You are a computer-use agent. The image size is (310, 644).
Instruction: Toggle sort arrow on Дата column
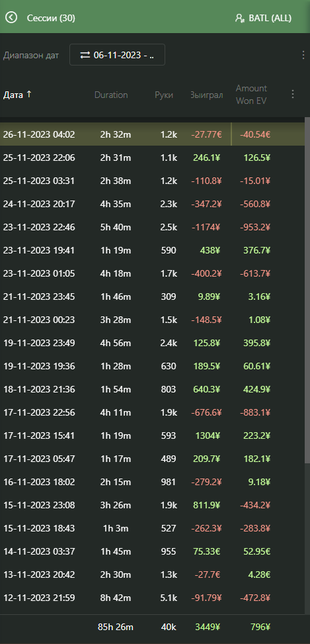click(28, 94)
